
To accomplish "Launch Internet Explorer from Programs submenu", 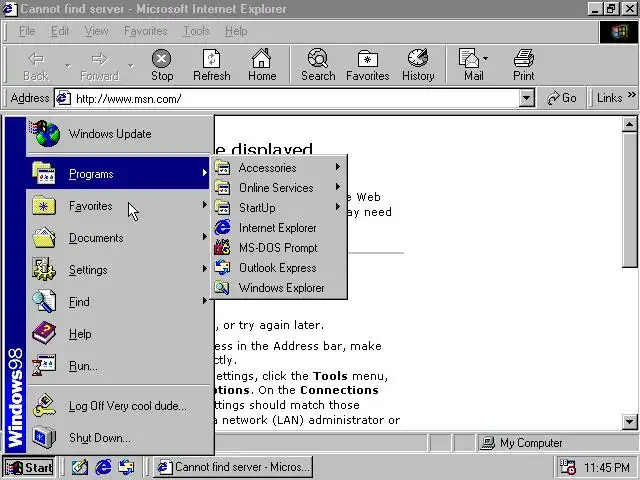I will [278, 228].
